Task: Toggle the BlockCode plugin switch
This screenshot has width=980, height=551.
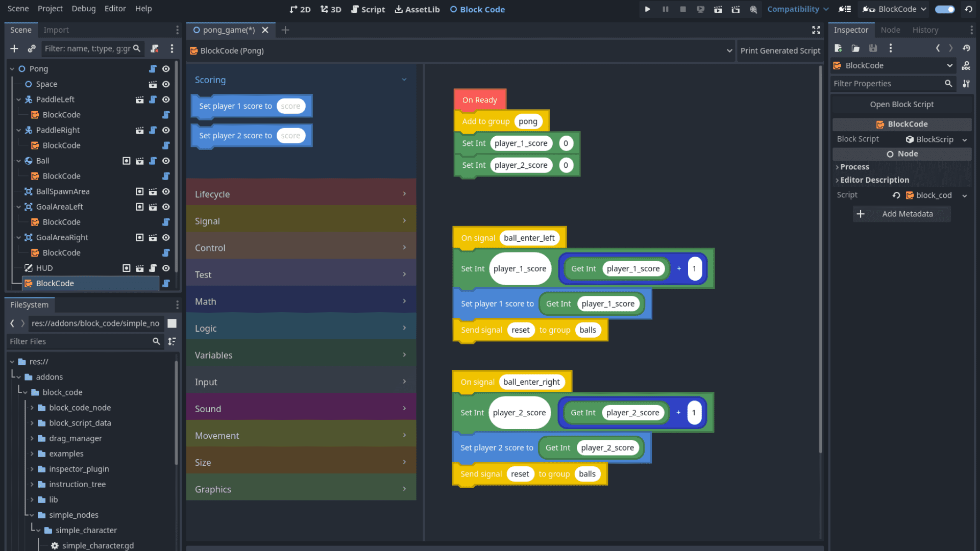Action: 945,9
